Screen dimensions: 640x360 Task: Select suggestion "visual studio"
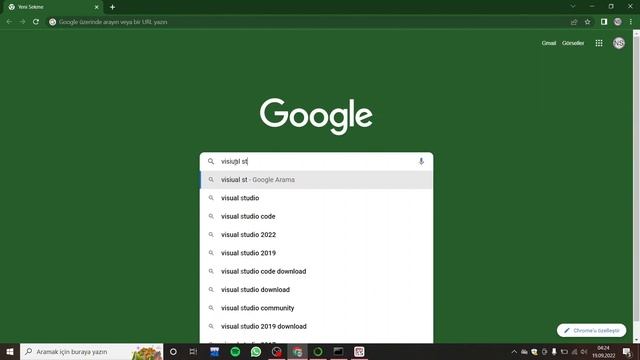point(316,198)
